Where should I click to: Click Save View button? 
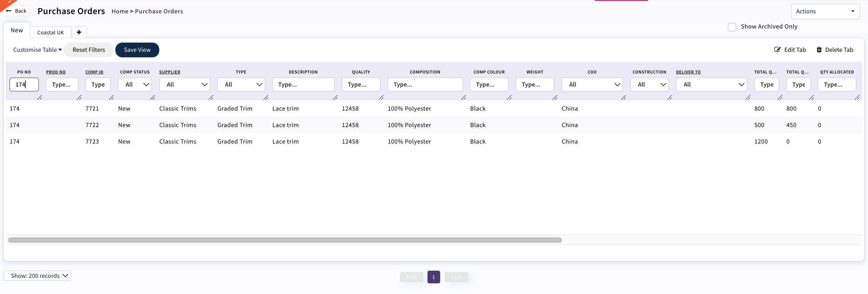click(137, 50)
